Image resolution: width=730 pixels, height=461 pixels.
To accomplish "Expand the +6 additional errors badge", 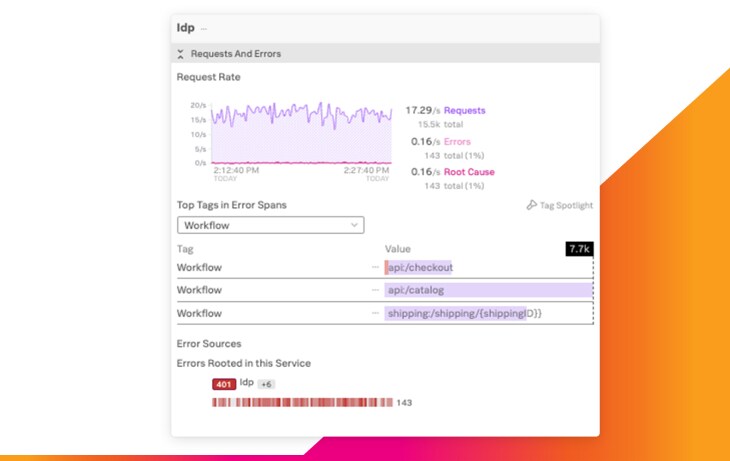I will tap(266, 383).
